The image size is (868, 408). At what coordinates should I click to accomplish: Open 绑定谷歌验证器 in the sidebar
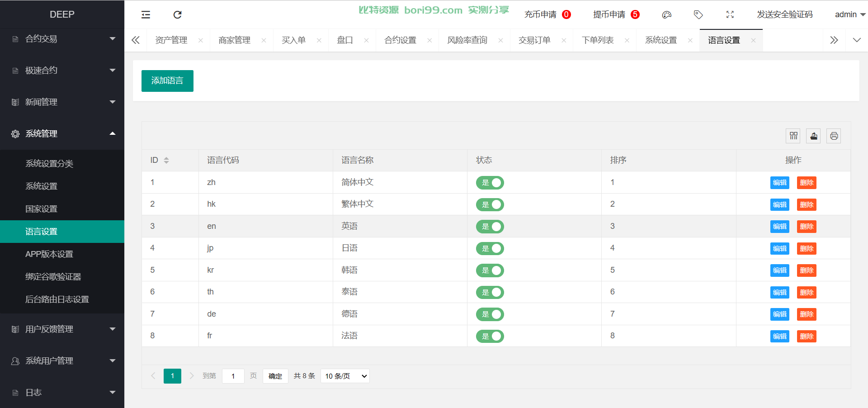[x=62, y=277]
